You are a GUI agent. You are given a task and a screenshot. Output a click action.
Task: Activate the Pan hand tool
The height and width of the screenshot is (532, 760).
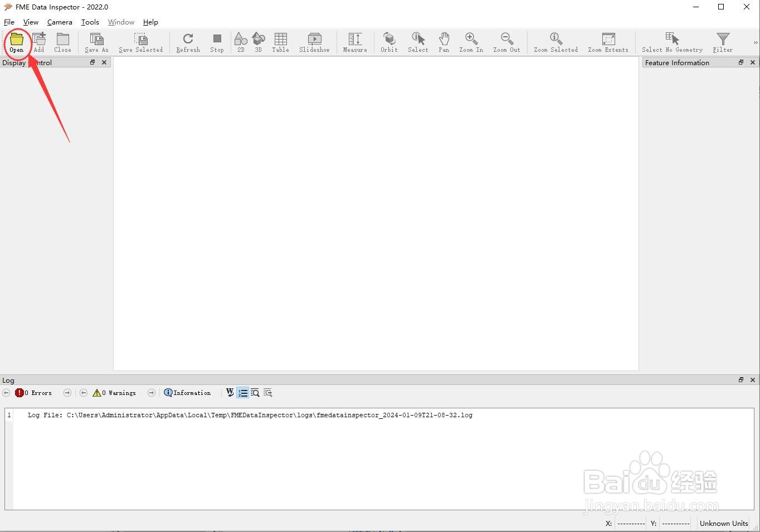[x=444, y=42]
